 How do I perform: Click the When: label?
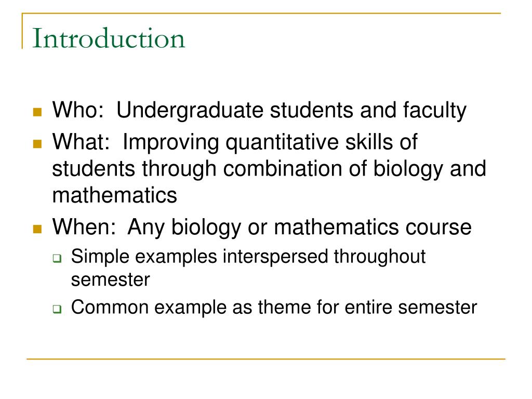click(x=84, y=227)
